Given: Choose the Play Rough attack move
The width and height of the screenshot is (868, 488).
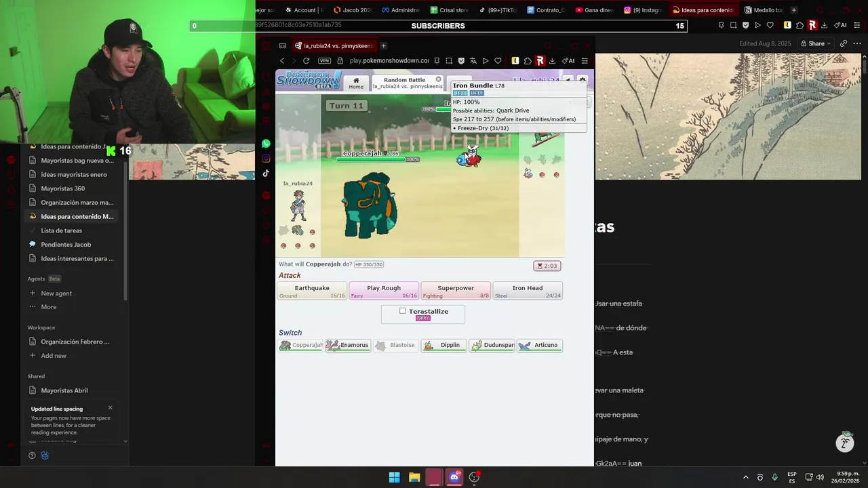Looking at the screenshot, I should pos(384,291).
